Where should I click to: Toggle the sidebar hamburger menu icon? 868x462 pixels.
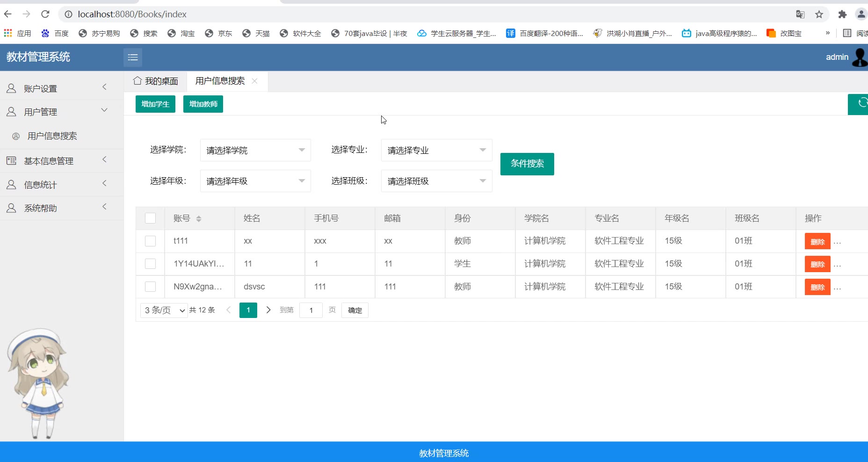pos(133,57)
